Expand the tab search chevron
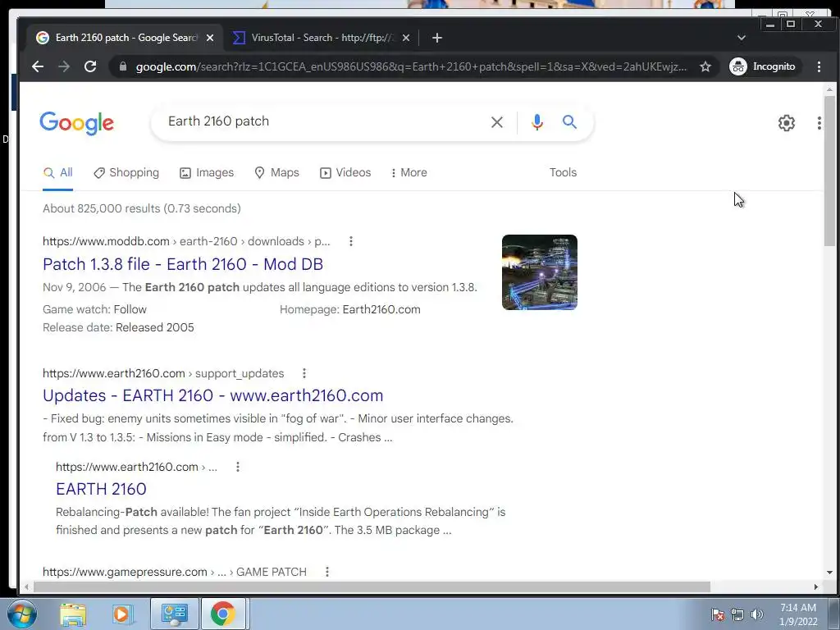The image size is (840, 630). tap(742, 38)
